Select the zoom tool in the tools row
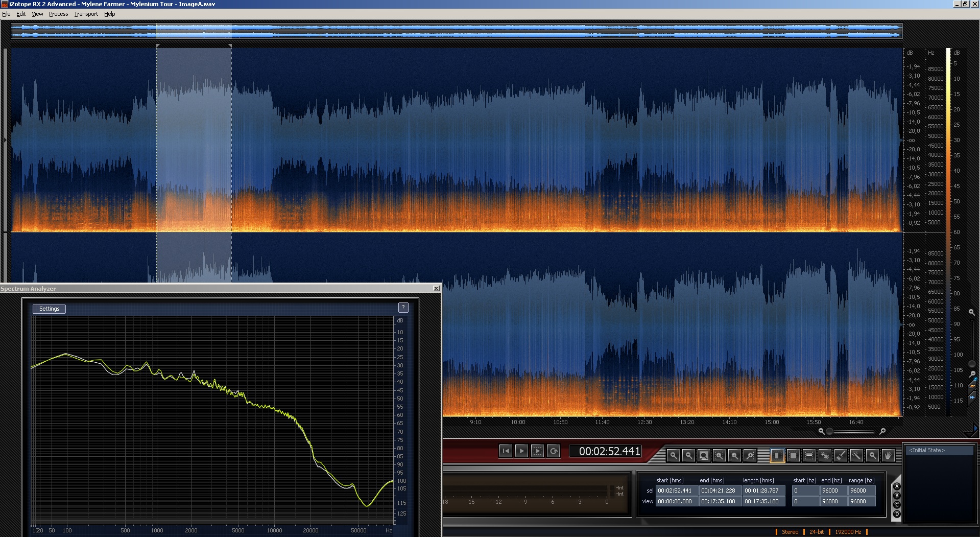 click(872, 455)
